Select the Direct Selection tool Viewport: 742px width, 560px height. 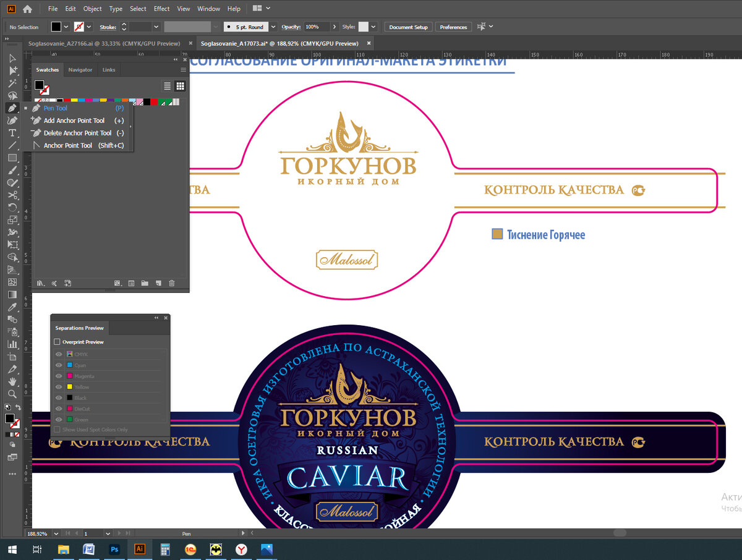12,70
